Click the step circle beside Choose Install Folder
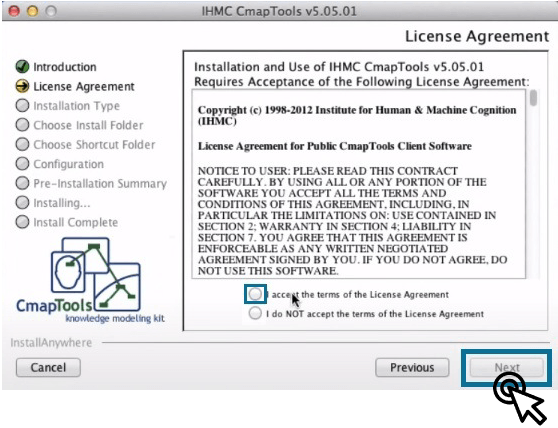Screen dimensions: 558x428 pos(22,125)
